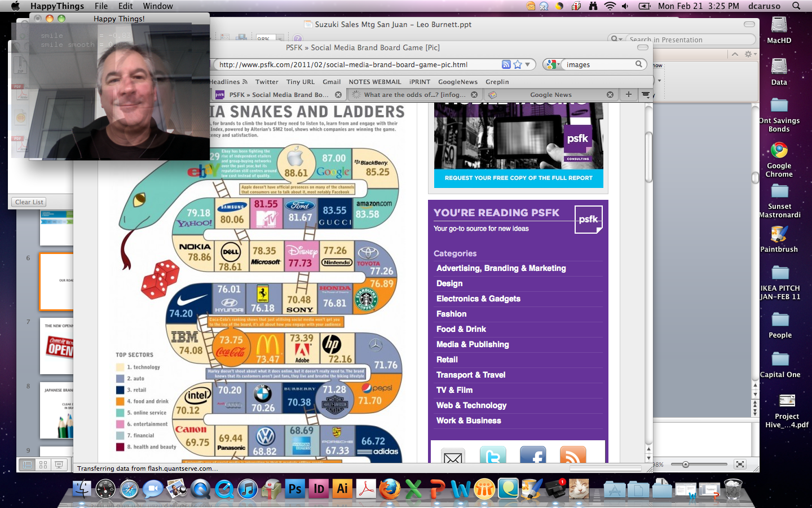Open a new browser tab with plus button
This screenshot has height=508, width=812.
[628, 94]
